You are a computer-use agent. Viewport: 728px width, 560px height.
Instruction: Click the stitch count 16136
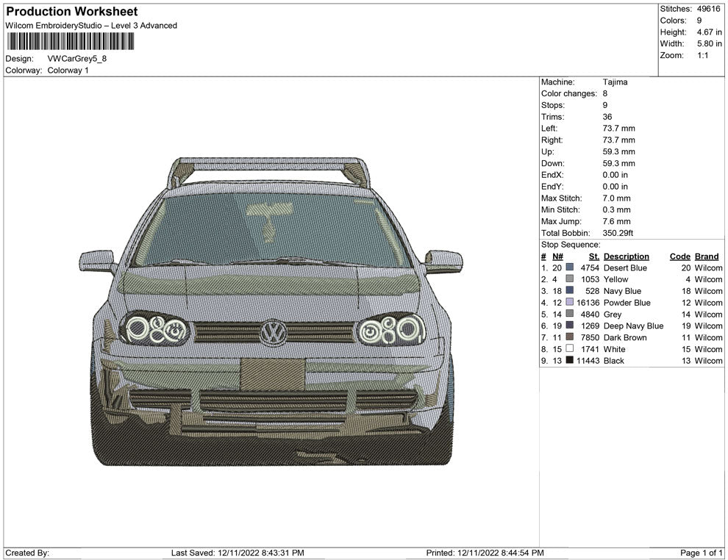click(588, 303)
